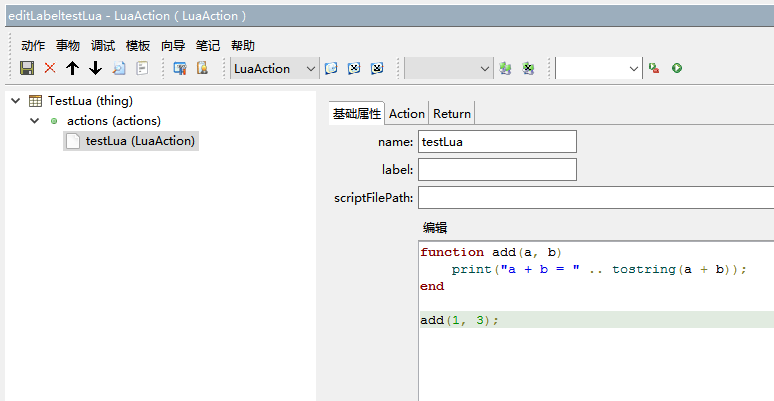Click the move down arrow icon
Viewport: 774px width, 401px height.
click(x=95, y=68)
